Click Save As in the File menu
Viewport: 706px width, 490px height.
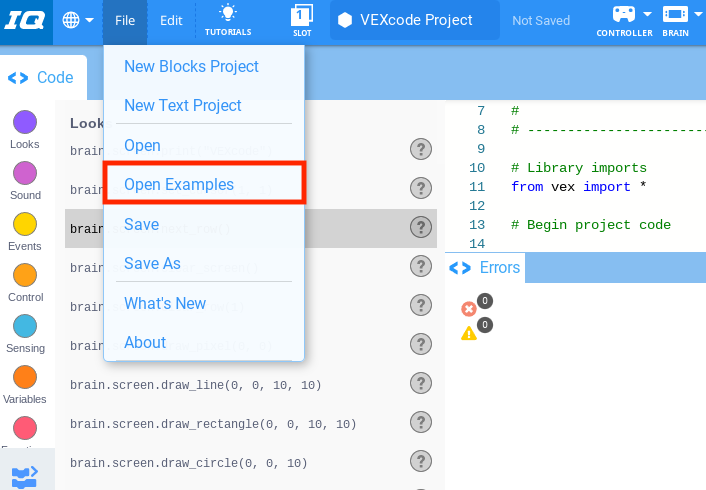(x=152, y=264)
